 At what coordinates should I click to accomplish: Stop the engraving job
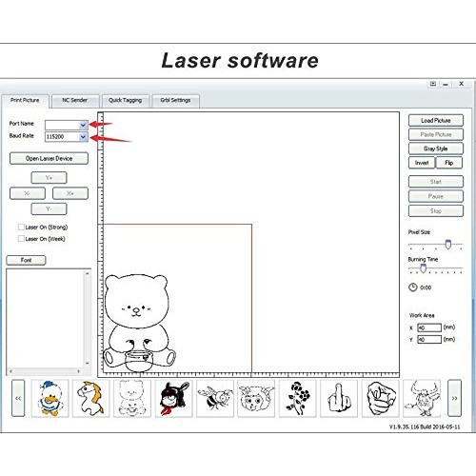[x=436, y=211]
